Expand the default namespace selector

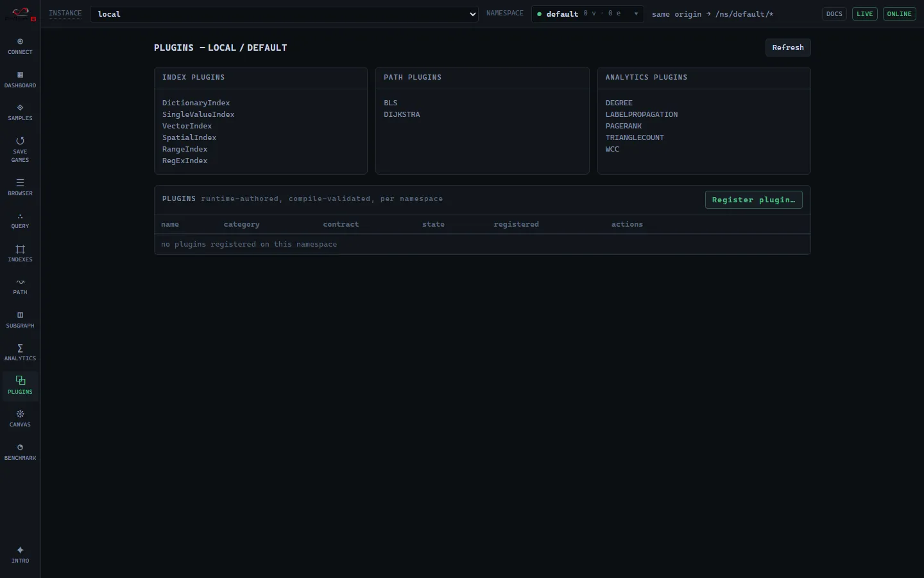click(x=587, y=14)
